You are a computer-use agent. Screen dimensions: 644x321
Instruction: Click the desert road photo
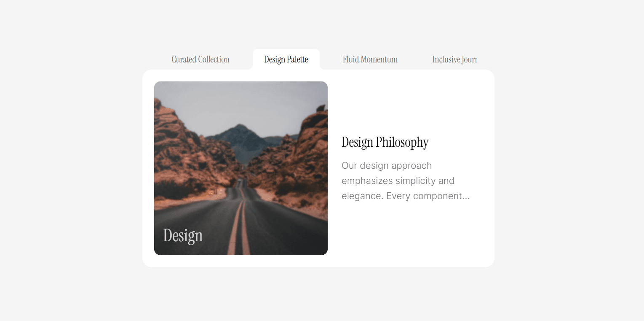point(241,168)
